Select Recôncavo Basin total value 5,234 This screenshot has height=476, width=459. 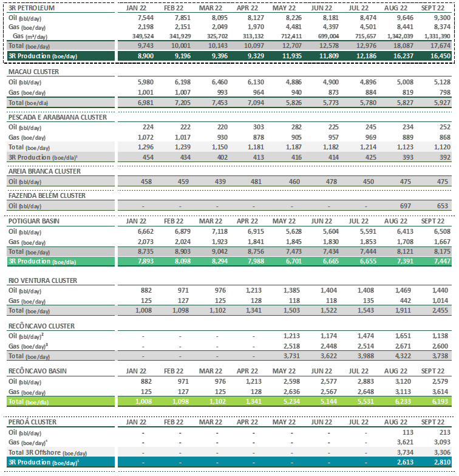coord(291,402)
